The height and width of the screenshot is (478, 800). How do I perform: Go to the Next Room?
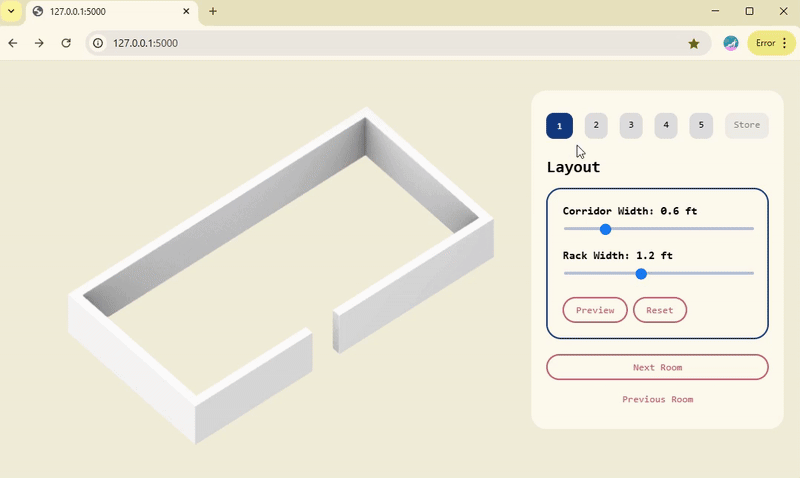[x=657, y=367]
